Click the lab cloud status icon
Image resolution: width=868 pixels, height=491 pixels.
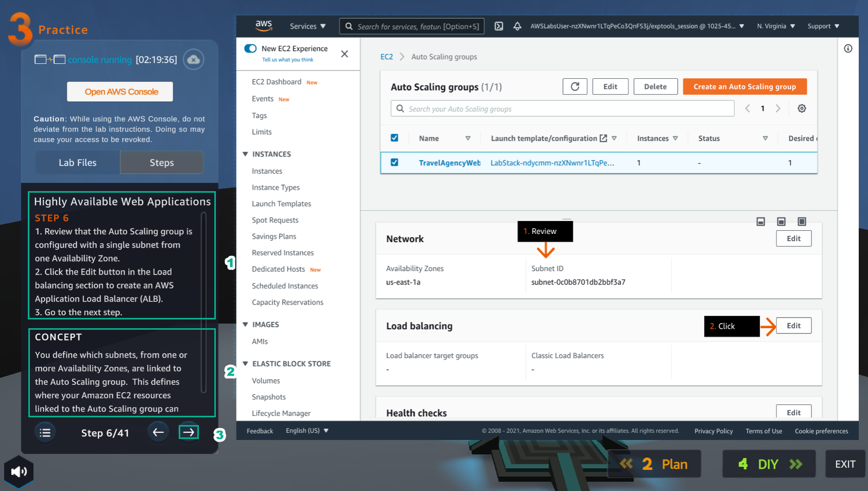(x=193, y=59)
